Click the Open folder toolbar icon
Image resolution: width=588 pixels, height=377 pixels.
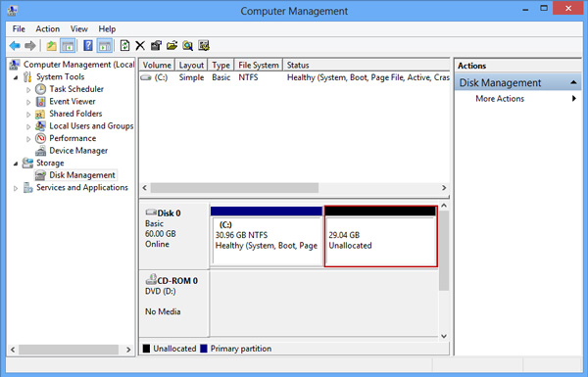pyautogui.click(x=171, y=46)
